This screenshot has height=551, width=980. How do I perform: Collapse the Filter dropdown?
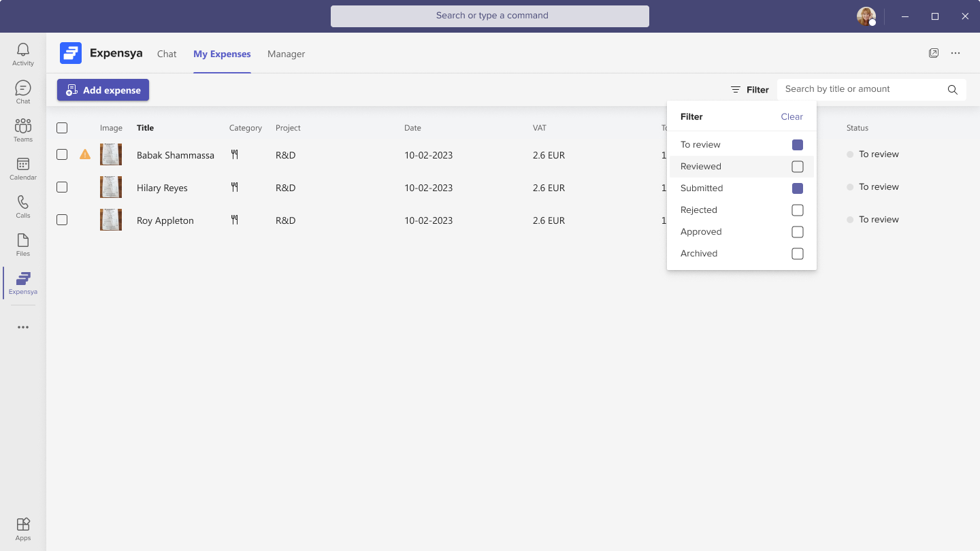click(x=749, y=90)
